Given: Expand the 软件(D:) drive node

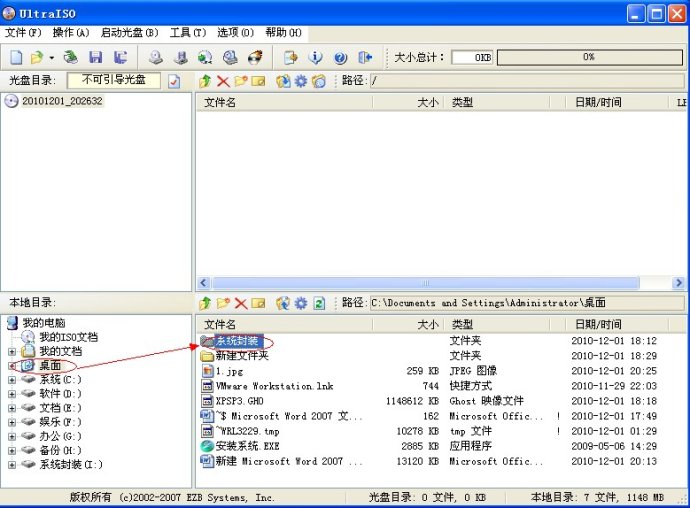Looking at the screenshot, I should coord(12,394).
